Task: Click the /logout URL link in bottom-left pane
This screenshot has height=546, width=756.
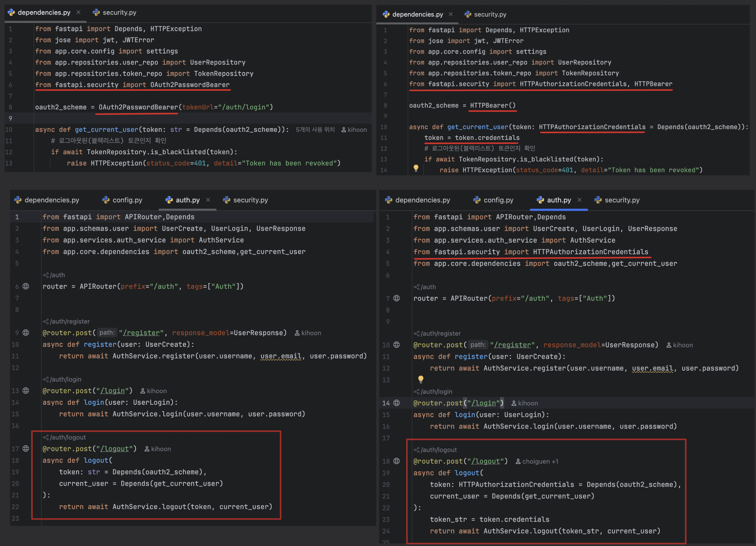Action: pyautogui.click(x=114, y=449)
